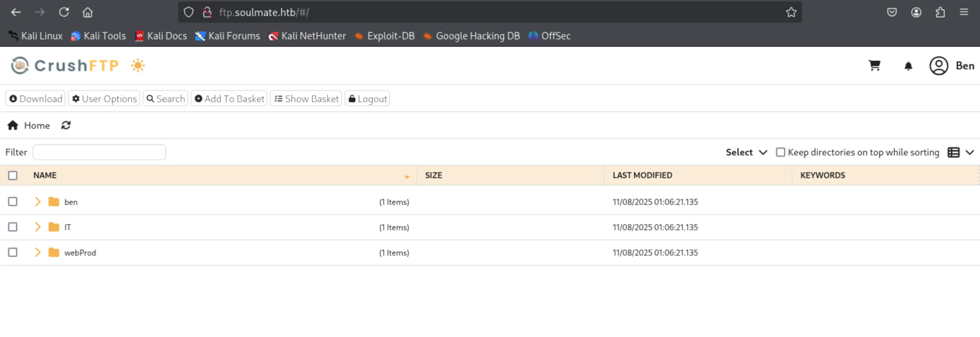Enable Keep directories on top while sorting
Image resolution: width=980 pixels, height=337 pixels.
coord(780,152)
